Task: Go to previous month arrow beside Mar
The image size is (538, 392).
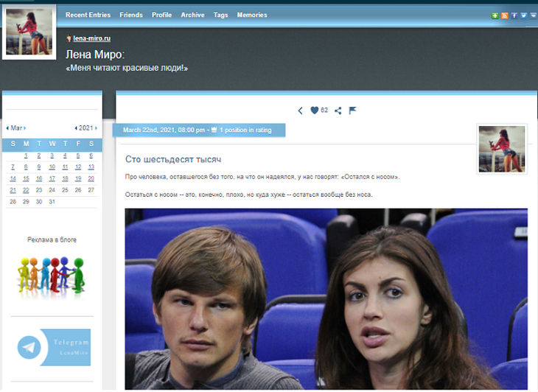Action: point(7,128)
